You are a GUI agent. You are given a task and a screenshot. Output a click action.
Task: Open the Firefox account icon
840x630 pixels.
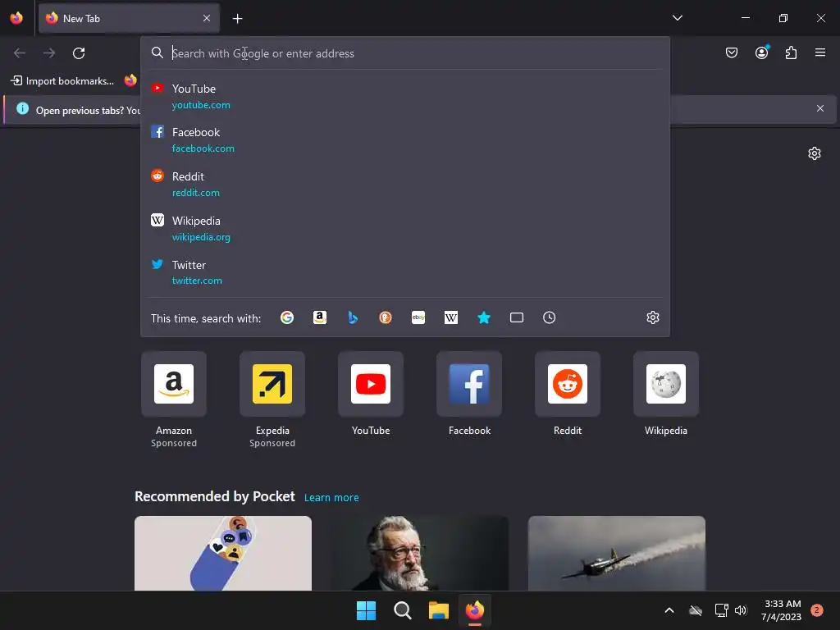click(761, 52)
